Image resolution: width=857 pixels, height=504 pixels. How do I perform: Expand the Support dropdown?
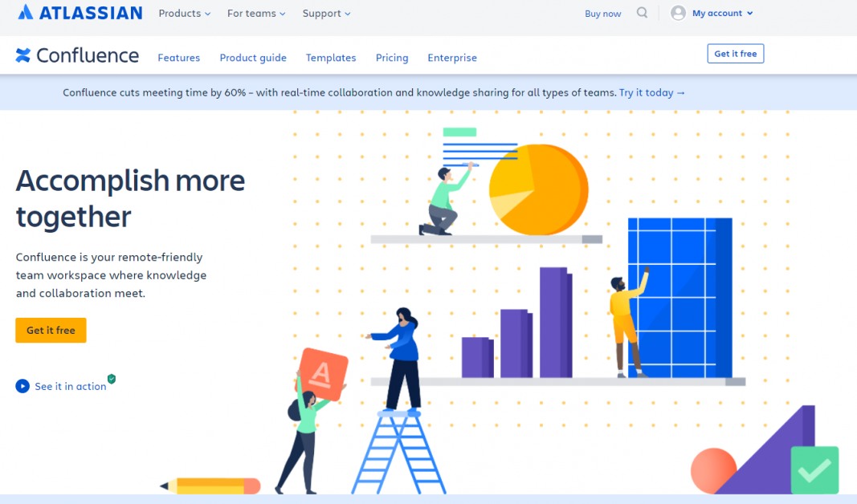pos(326,13)
